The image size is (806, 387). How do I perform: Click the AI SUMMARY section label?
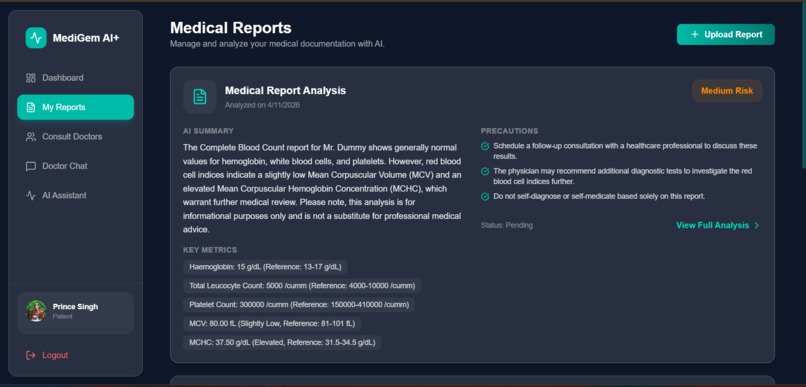click(x=208, y=131)
